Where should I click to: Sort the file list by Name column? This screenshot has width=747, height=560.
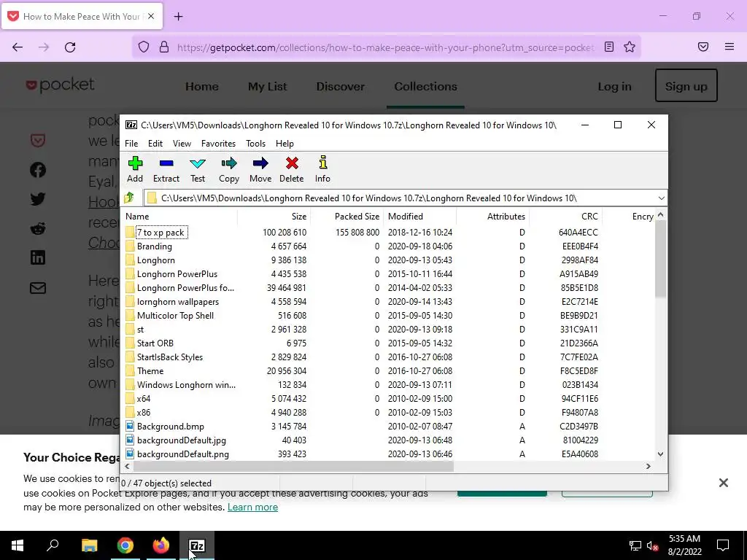[179, 216]
